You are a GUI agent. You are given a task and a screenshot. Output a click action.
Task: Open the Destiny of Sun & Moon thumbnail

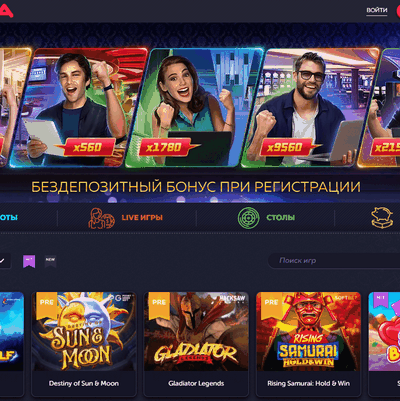pyautogui.click(x=84, y=332)
